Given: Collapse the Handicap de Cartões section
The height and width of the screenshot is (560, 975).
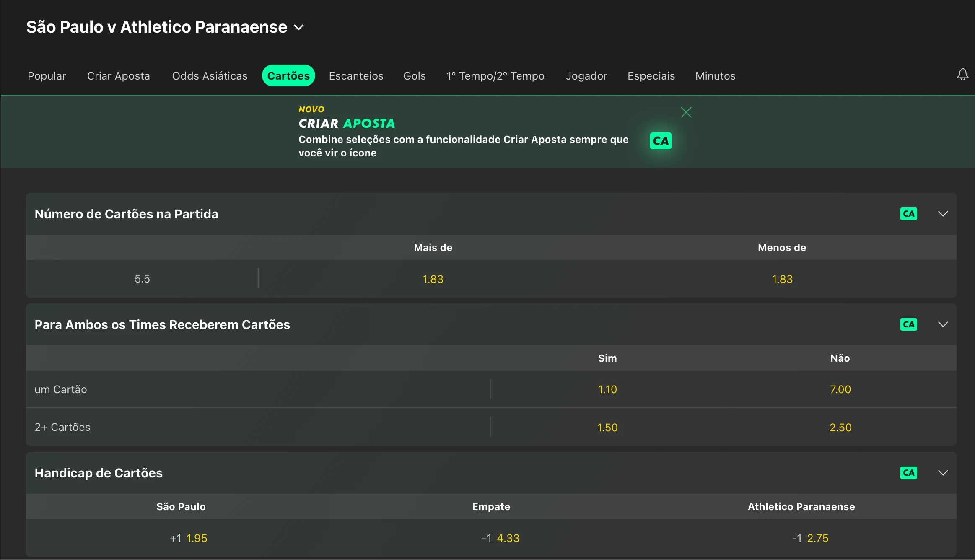Looking at the screenshot, I should tap(943, 473).
